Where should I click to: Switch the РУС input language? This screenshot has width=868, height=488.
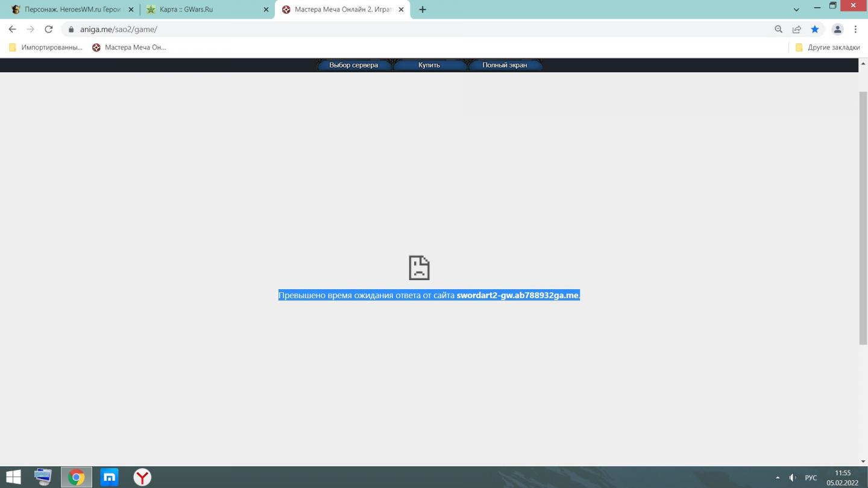point(811,478)
